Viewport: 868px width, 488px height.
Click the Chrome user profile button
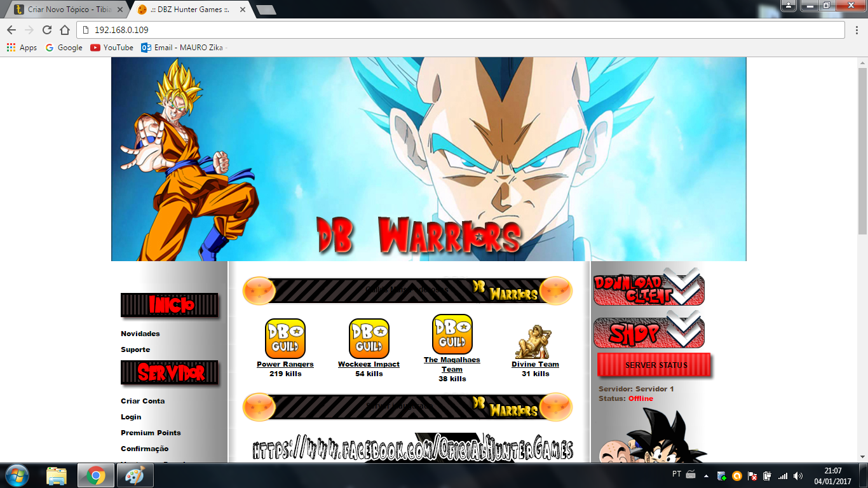tap(788, 6)
